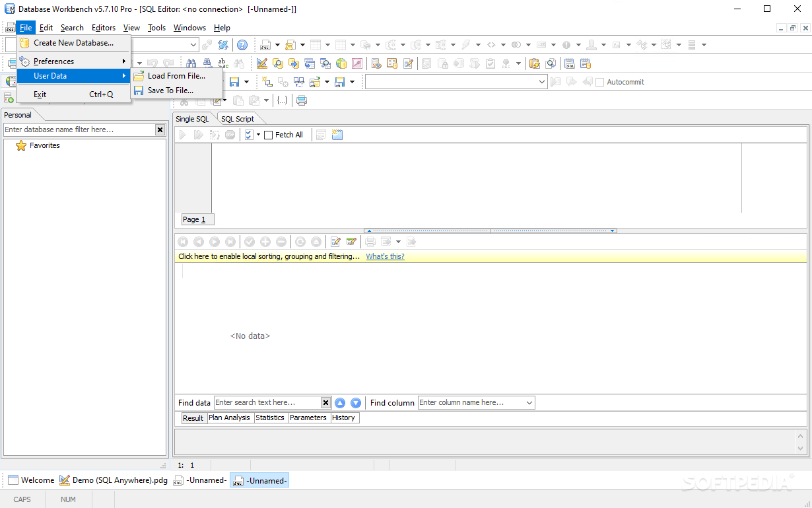Click the edit record pencil icon in grid toolbar
Viewport: 812px width, 508px height.
point(335,242)
